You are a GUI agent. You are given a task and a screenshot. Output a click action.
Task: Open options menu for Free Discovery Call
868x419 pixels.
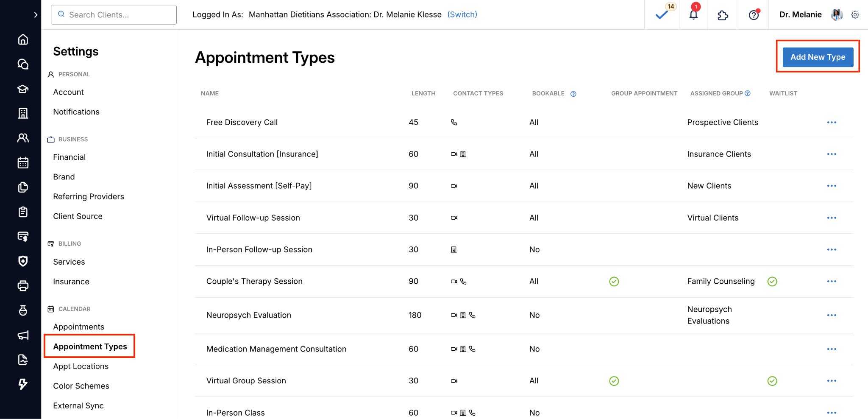tap(832, 123)
